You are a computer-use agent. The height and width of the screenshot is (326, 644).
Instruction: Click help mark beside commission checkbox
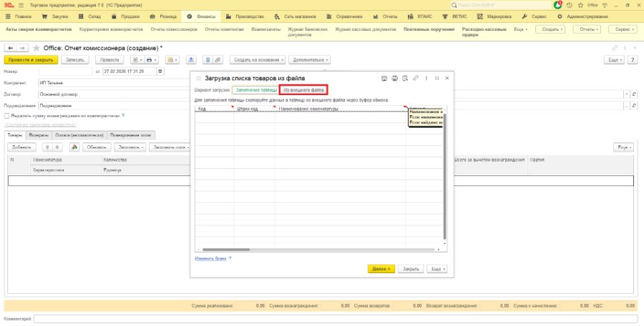coord(123,116)
